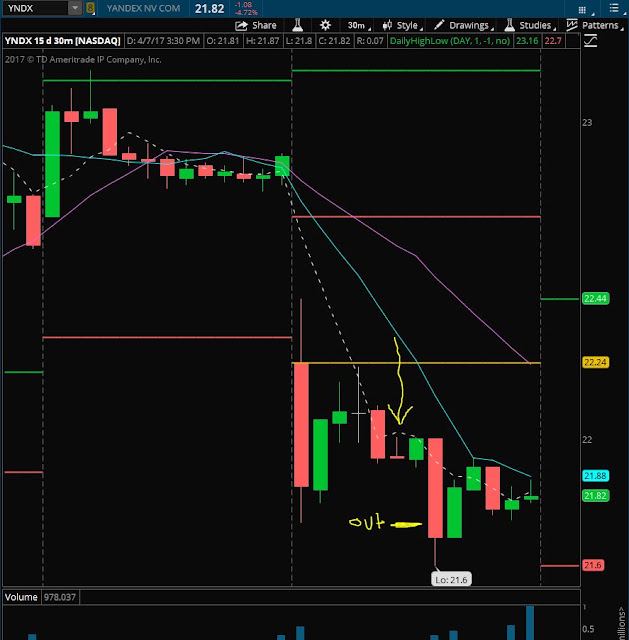Viewport: 629px width, 640px height.
Task: Click the green 21.82 price axis label
Action: 595,496
